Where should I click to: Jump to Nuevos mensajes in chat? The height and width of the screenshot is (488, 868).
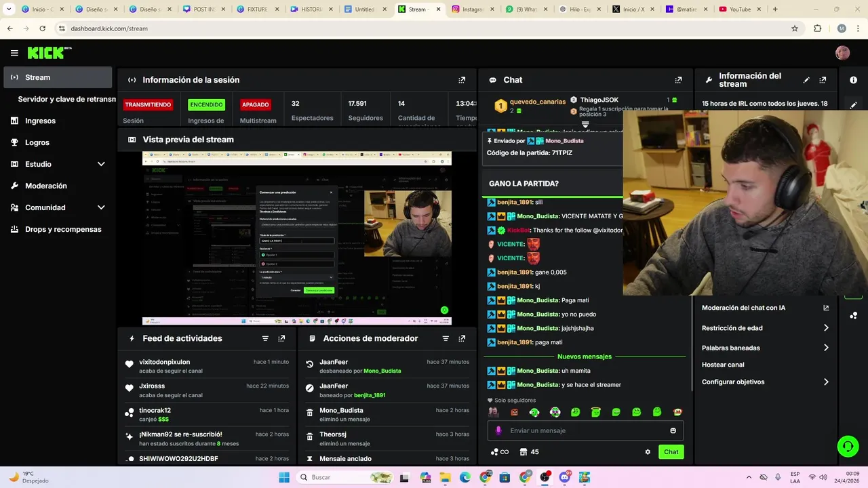pos(584,357)
